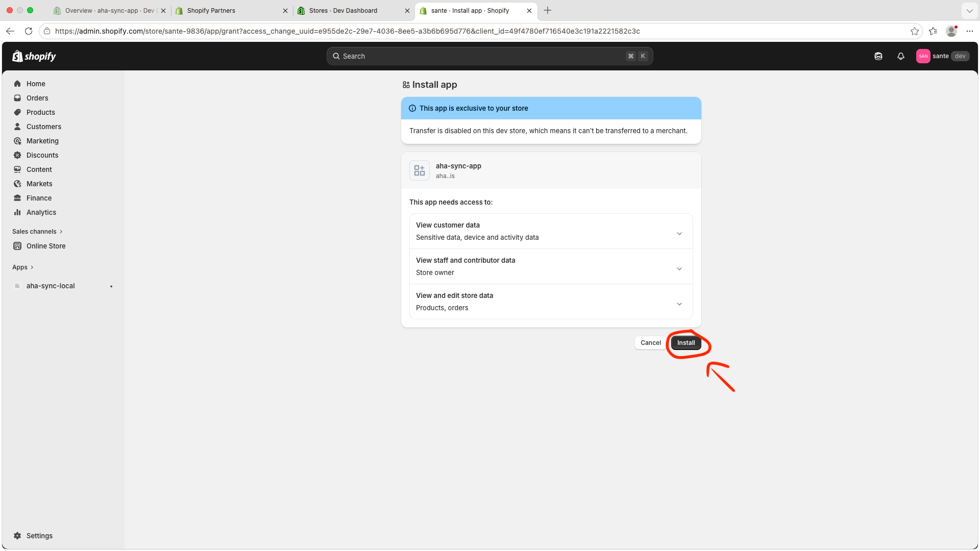Screen dimensions: 980x551
Task: Open Finance in the sidebar
Action: 39,198
